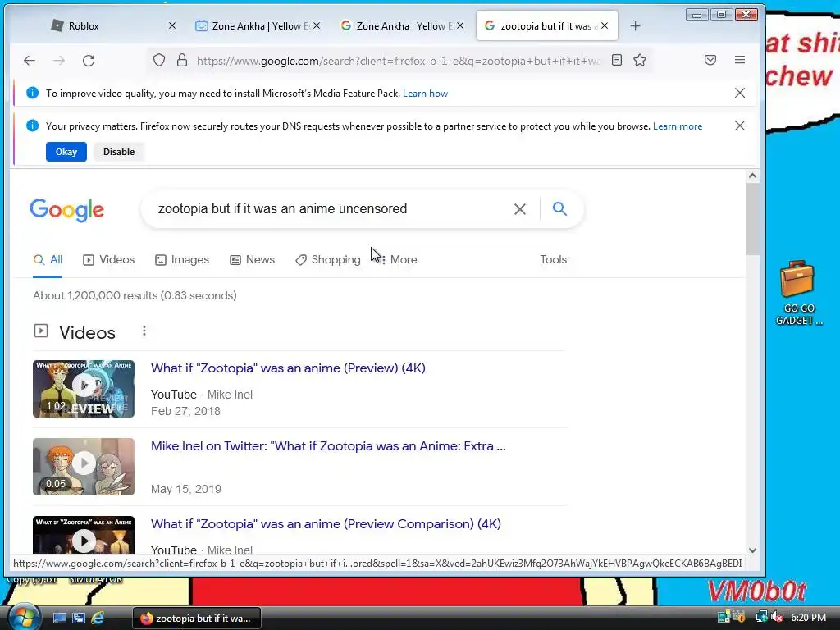This screenshot has width=840, height=630.
Task: Close the Media Feature Pack notification
Action: tap(740, 94)
